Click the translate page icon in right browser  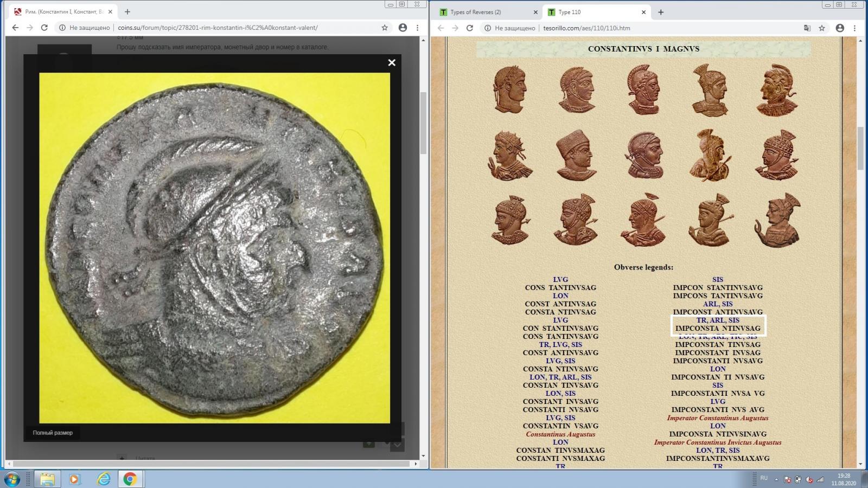tap(807, 28)
